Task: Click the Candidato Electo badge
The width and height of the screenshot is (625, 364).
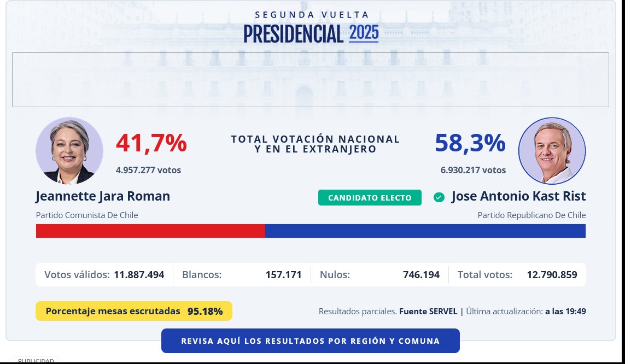Action: (x=370, y=198)
